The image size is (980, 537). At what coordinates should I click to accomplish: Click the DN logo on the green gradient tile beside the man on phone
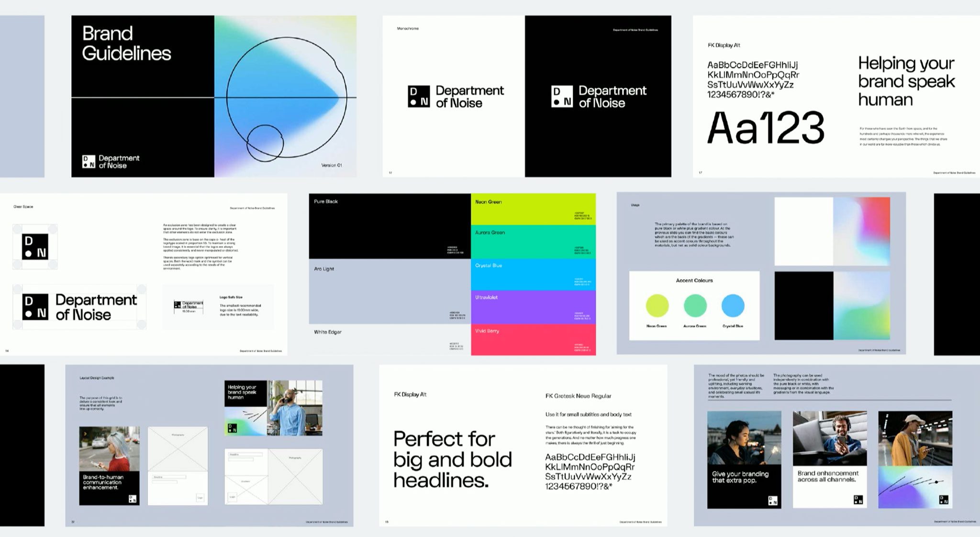tap(232, 428)
